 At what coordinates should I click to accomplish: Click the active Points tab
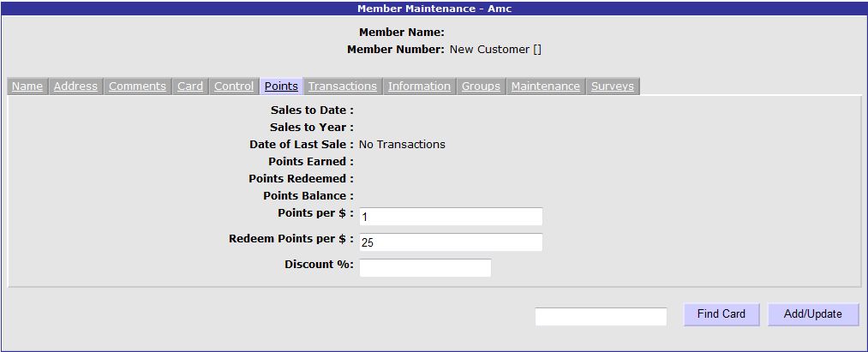coord(281,87)
